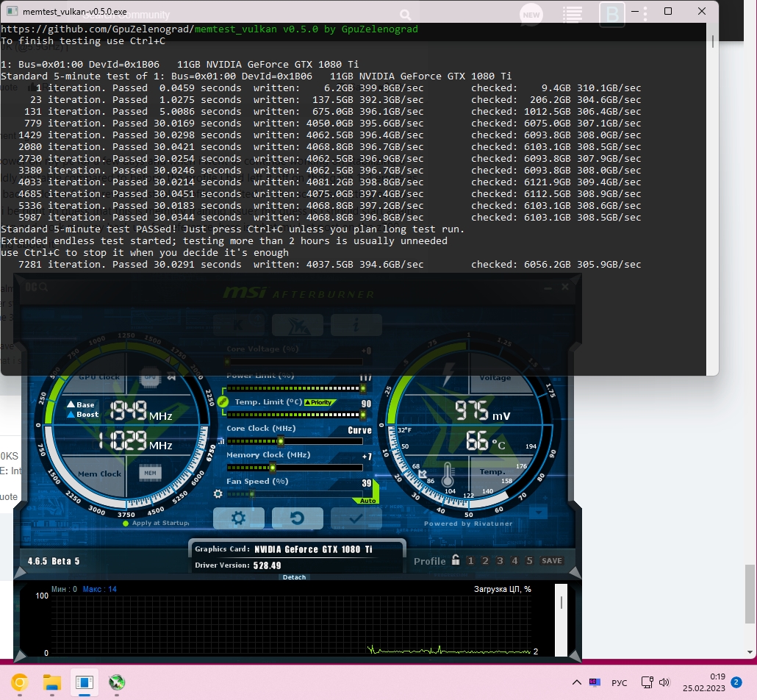Click the dimmed OC scanner icon in Afterburner header

(x=36, y=287)
